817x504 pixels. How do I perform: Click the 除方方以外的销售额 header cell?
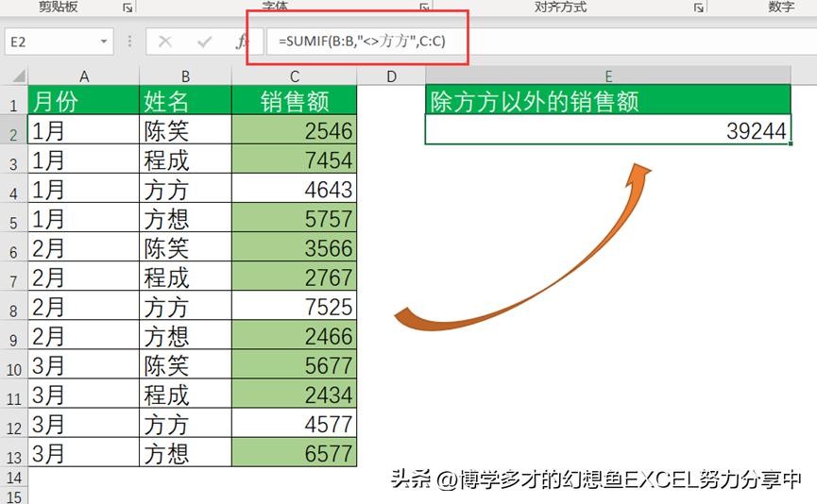[606, 101]
